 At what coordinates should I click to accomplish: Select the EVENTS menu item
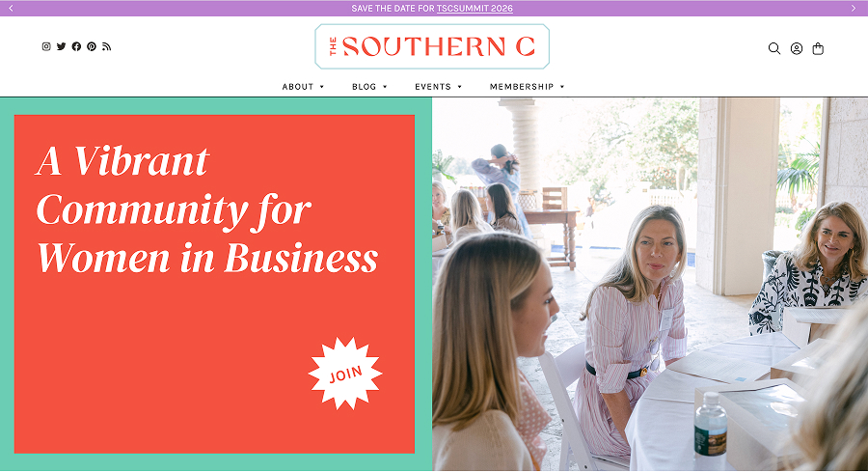coord(433,87)
